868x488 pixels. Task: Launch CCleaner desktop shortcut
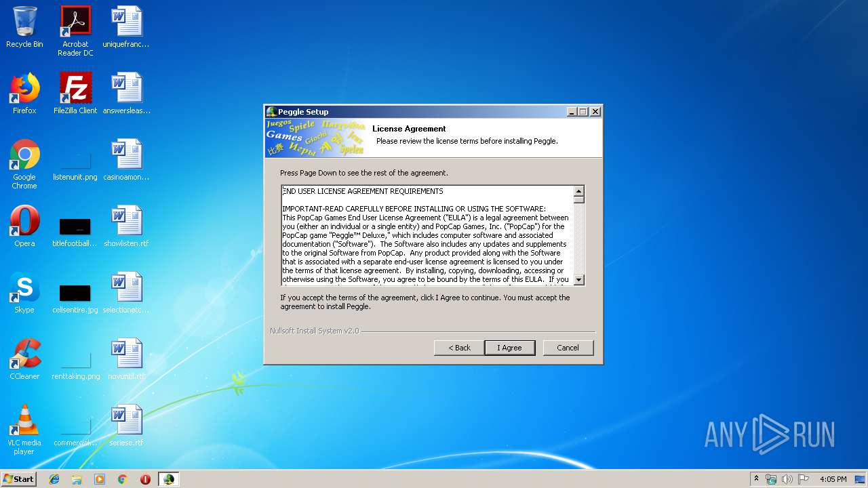24,359
